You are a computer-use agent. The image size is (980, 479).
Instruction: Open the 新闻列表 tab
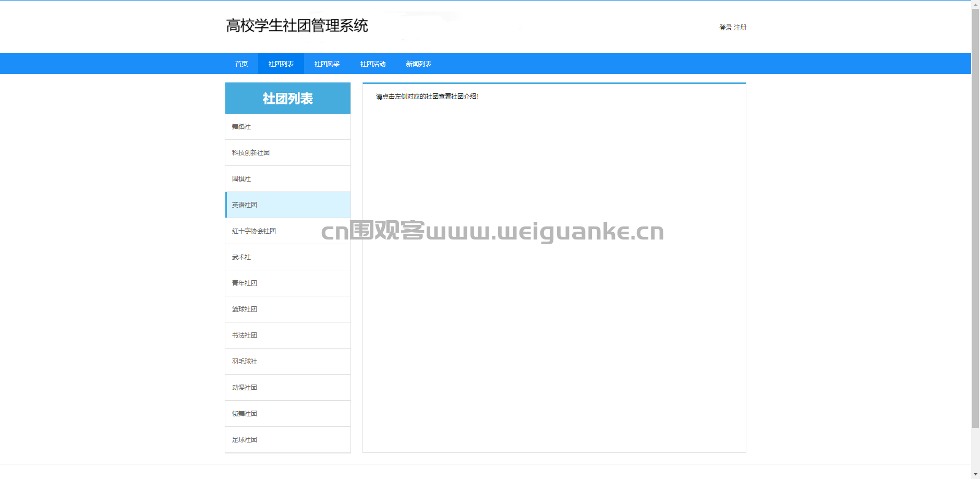[x=419, y=64]
